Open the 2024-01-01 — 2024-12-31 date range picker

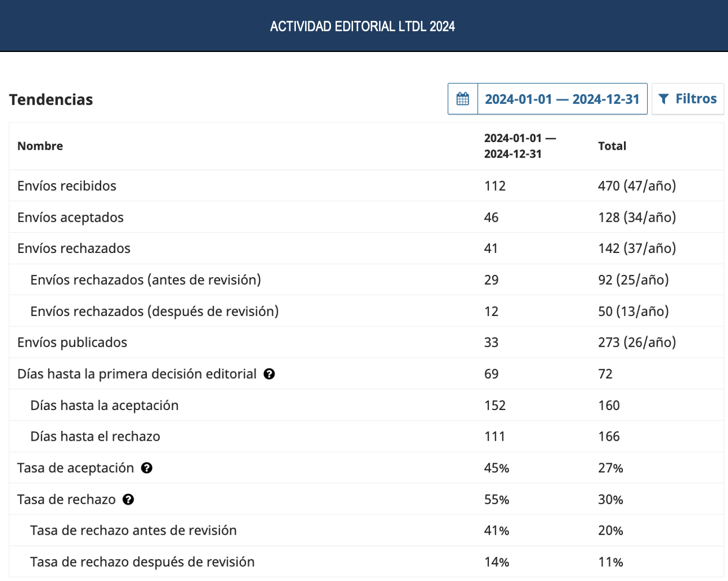562,99
